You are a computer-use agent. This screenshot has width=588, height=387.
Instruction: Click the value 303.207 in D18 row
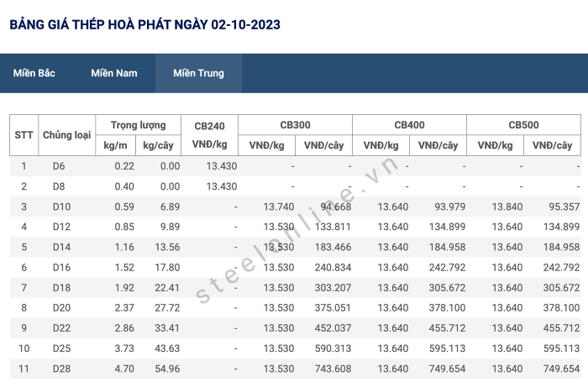pyautogui.click(x=333, y=288)
